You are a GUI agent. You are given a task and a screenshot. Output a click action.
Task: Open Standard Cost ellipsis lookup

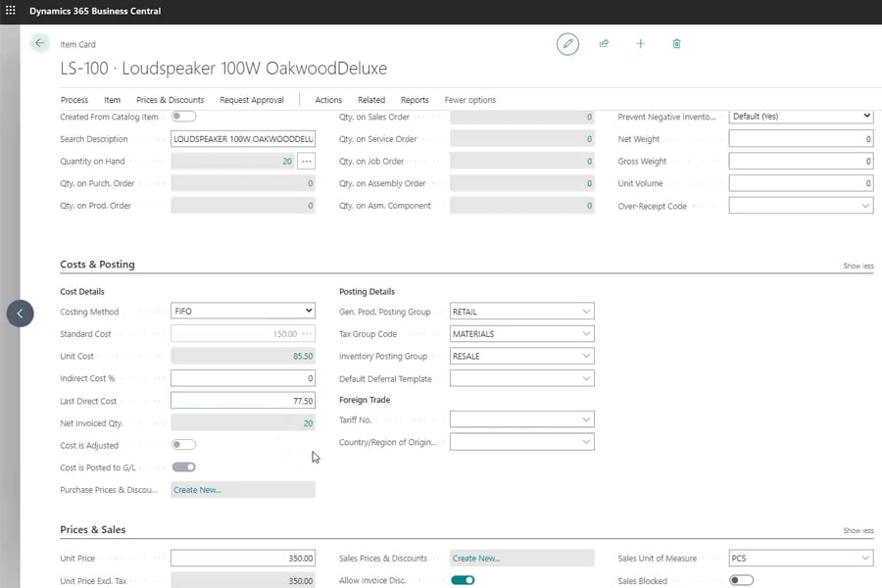pos(307,333)
